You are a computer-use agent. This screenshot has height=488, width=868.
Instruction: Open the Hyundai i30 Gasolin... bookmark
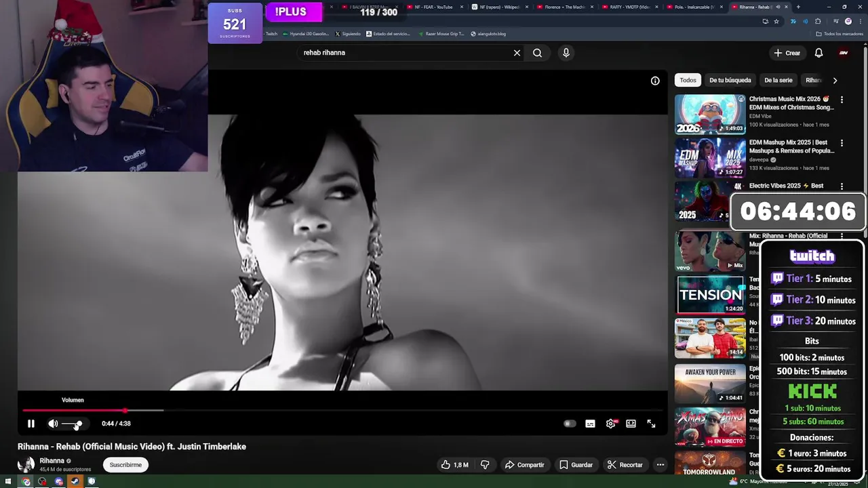[306, 34]
